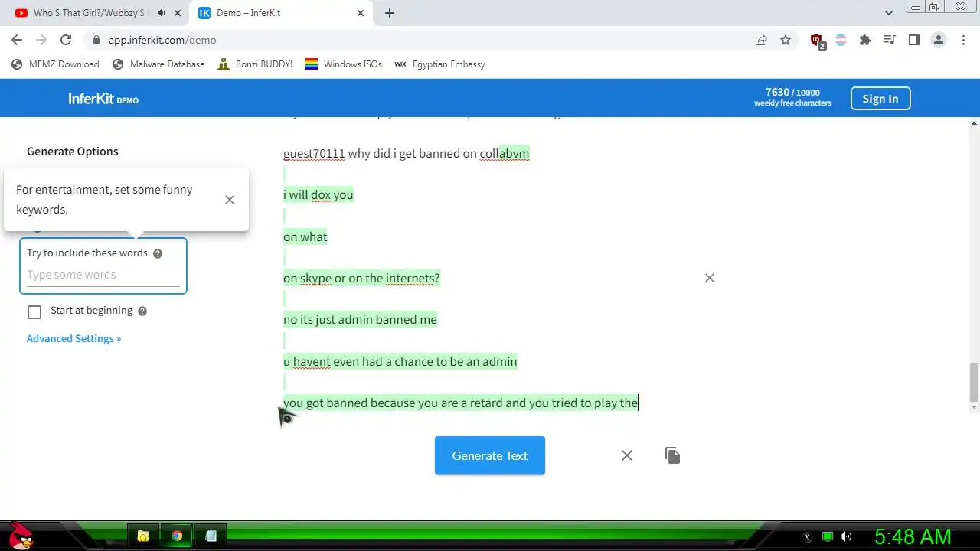The height and width of the screenshot is (551, 980).
Task: Open Chrome profile avatar
Action: pos(938,40)
